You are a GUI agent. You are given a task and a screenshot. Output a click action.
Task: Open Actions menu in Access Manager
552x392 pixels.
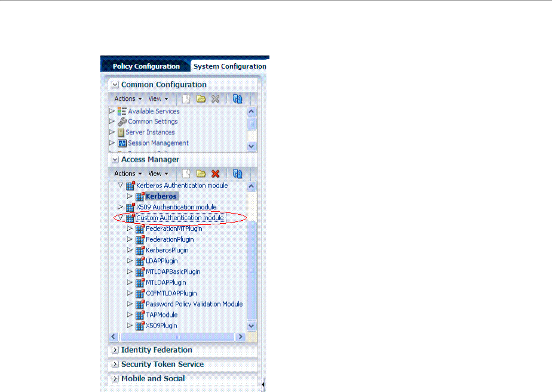click(x=128, y=174)
